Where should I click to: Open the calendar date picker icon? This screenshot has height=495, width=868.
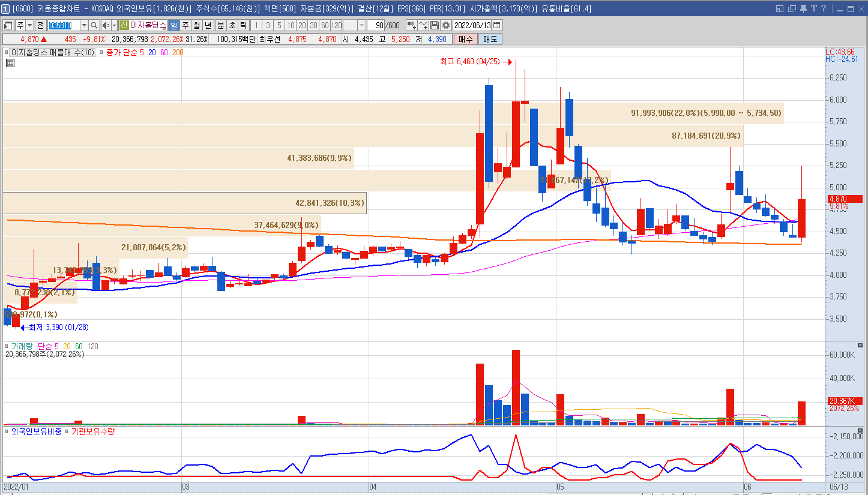pos(497,25)
